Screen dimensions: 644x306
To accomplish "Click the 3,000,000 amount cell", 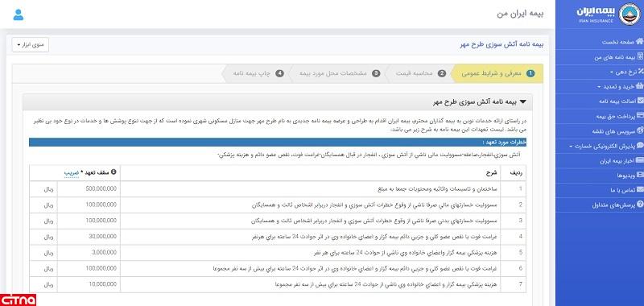I will (x=89, y=253).
